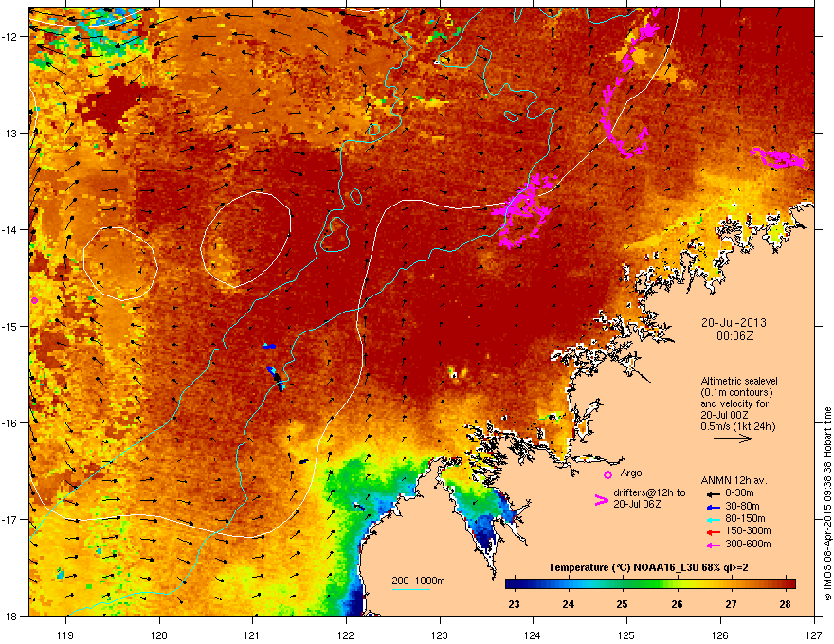
Task: Select the black 0-30m arrow legend icon
Action: click(x=714, y=493)
